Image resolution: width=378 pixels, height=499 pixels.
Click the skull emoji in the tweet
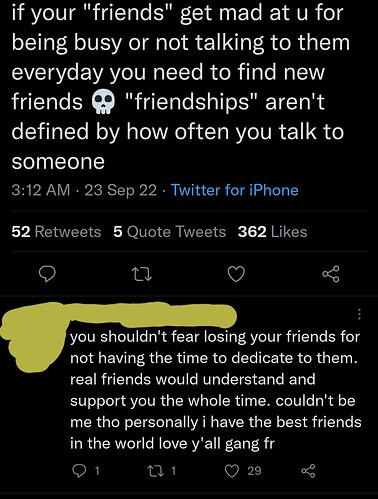coord(103,103)
